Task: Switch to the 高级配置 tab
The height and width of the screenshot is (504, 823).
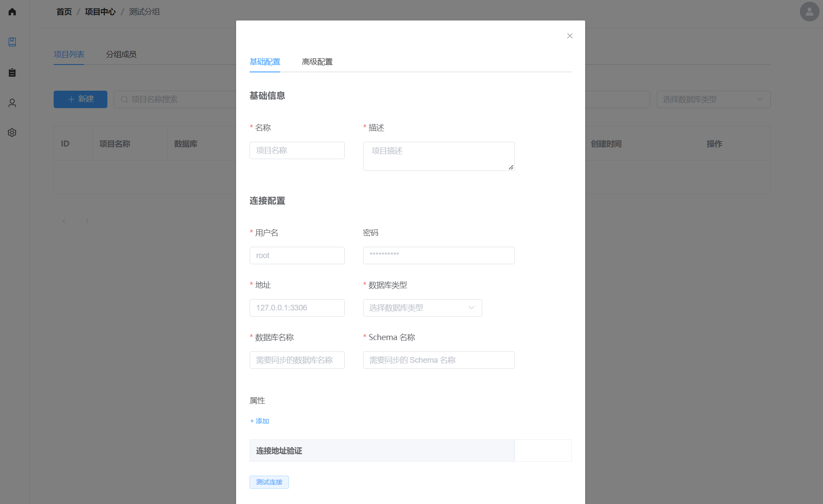Action: (x=317, y=62)
